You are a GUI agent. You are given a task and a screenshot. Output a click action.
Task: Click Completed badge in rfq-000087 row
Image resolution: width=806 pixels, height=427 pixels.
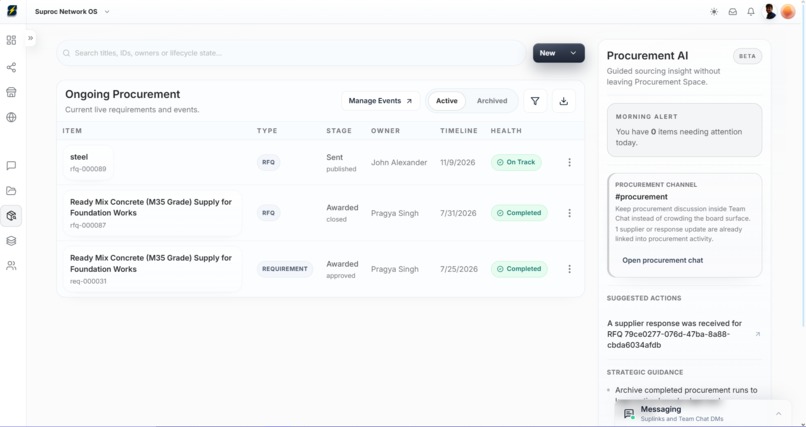[519, 213]
